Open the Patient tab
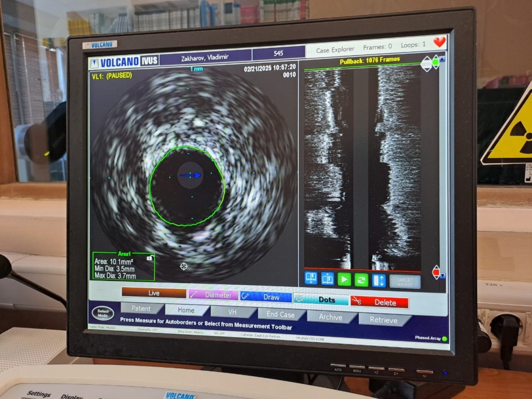 coord(141,309)
